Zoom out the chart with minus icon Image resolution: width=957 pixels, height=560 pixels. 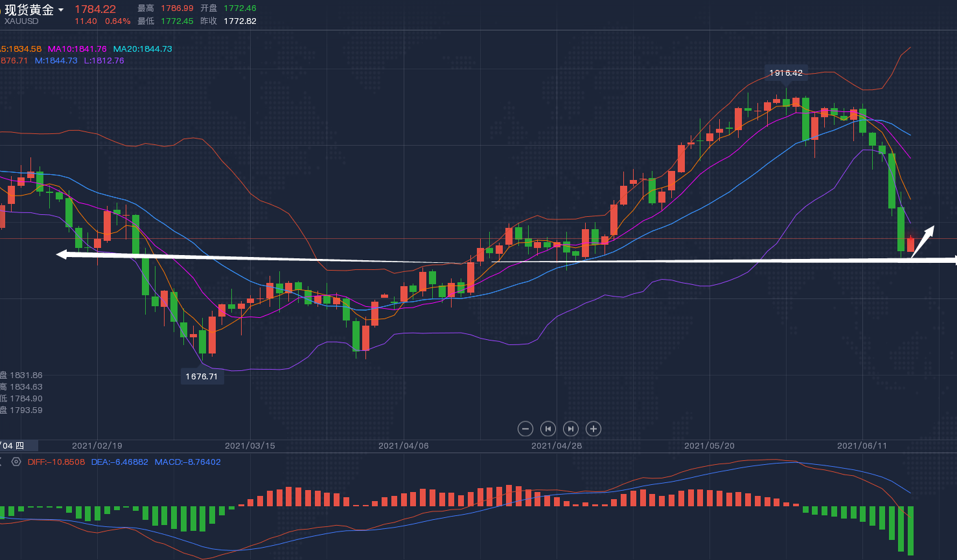click(x=525, y=429)
